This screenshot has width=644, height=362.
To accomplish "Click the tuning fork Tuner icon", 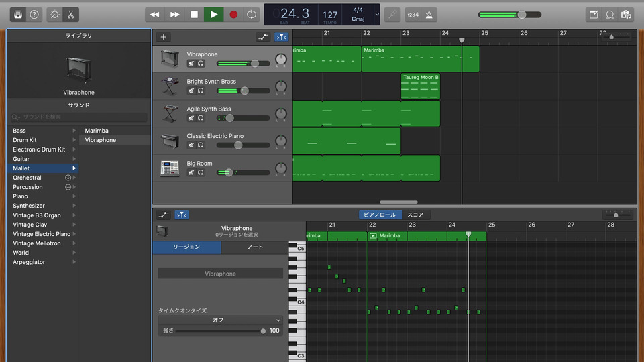I will tap(394, 14).
